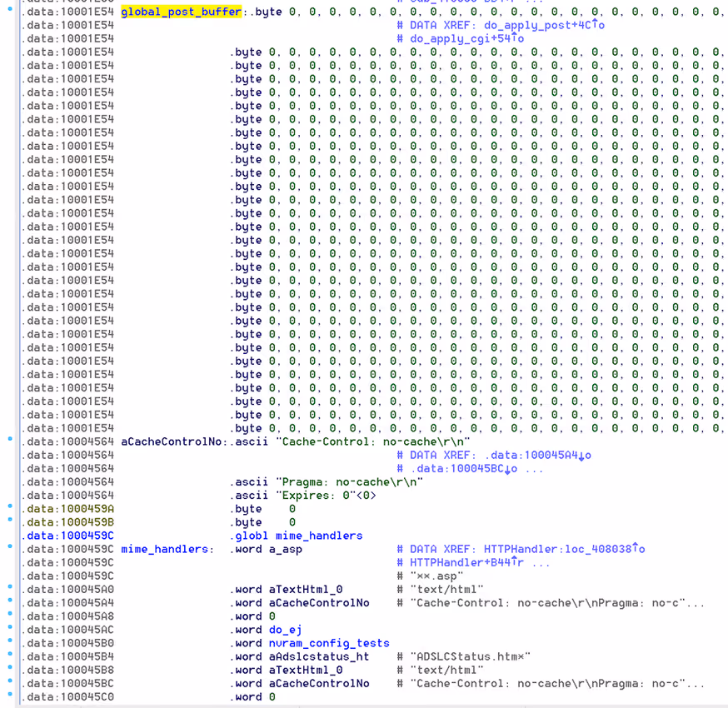Select the address .data:1000459A
The image size is (728, 708).
pyautogui.click(x=67, y=509)
